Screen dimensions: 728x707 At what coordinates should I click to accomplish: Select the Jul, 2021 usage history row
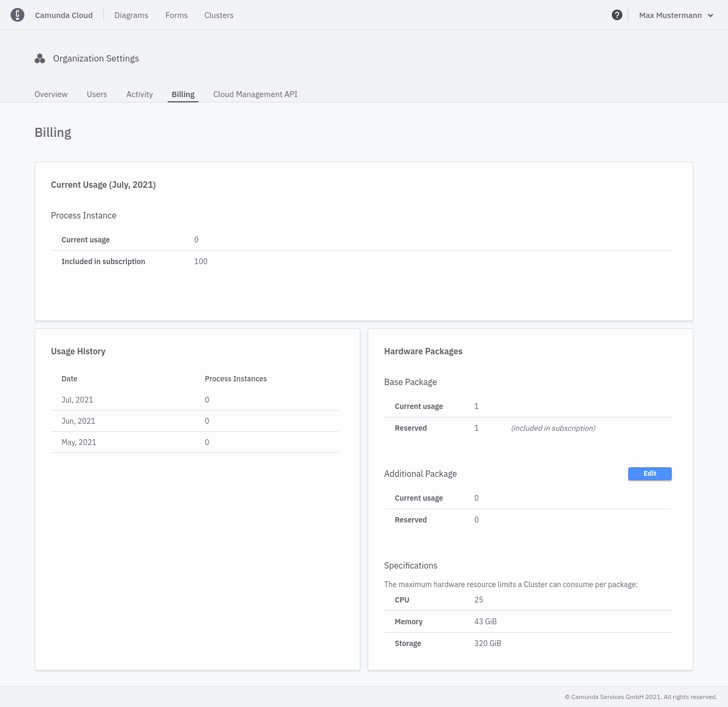point(77,399)
